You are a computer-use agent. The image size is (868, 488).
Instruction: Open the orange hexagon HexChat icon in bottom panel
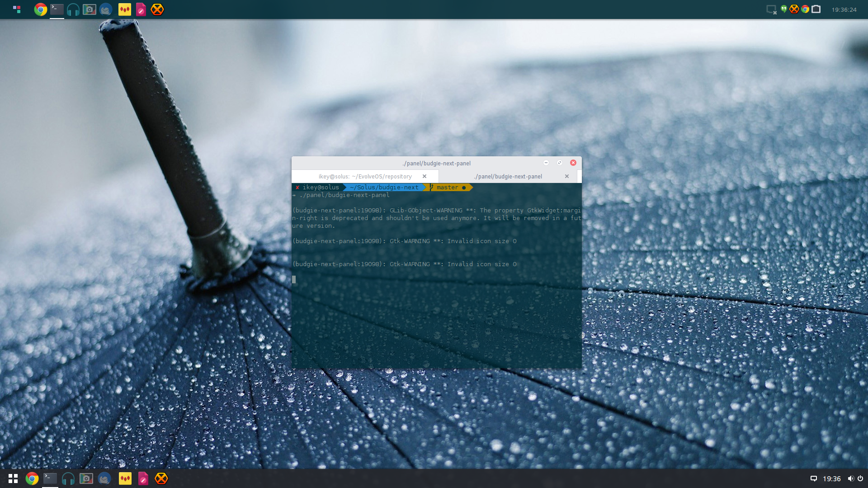[161, 479]
